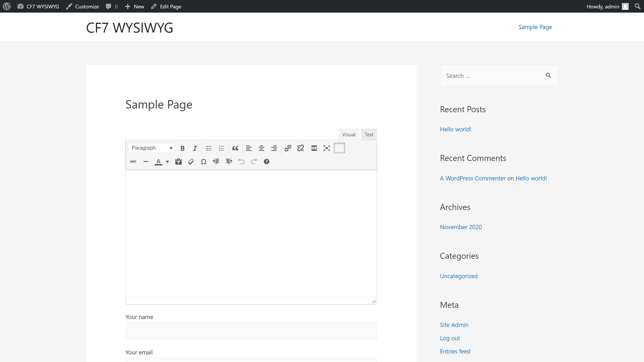Screen dimensions: 644x362
Task: Submit search with magnifier icon
Action: (548, 75)
